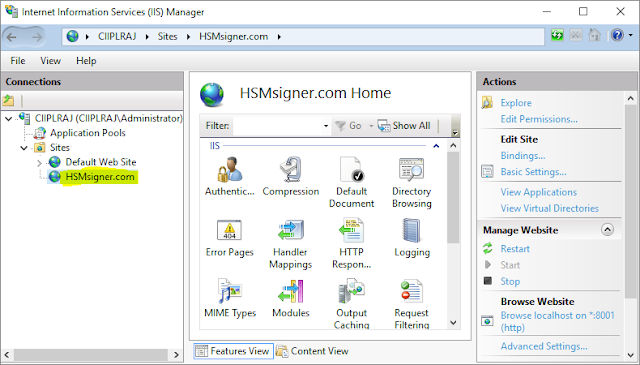Click HSMsigner.com in the address breadcrumb
This screenshot has height=365, width=640.
coord(233,36)
